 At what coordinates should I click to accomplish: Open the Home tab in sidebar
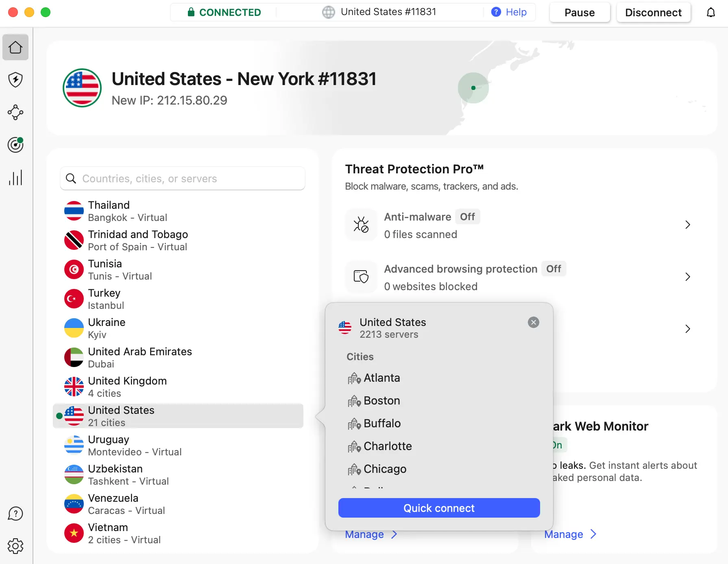[x=15, y=47]
